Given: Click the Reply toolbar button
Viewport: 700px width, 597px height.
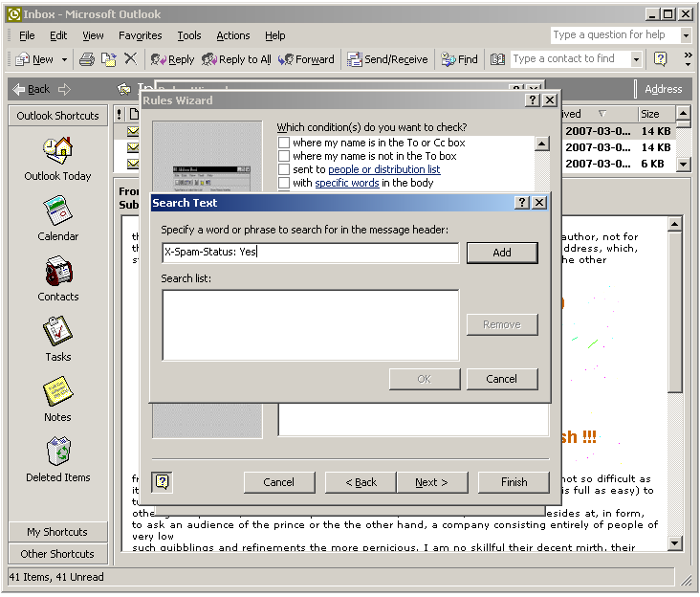Looking at the screenshot, I should coord(172,59).
